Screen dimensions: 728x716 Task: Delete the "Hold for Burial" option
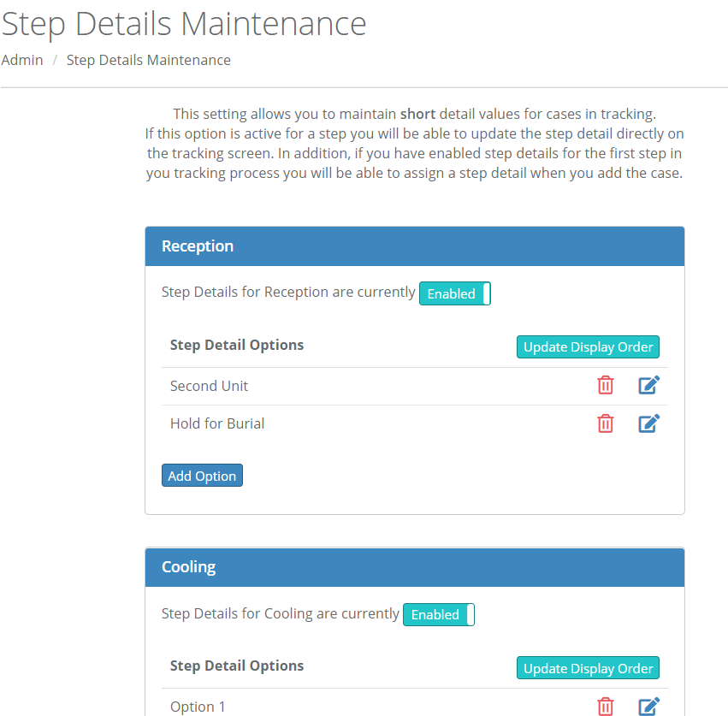(606, 423)
